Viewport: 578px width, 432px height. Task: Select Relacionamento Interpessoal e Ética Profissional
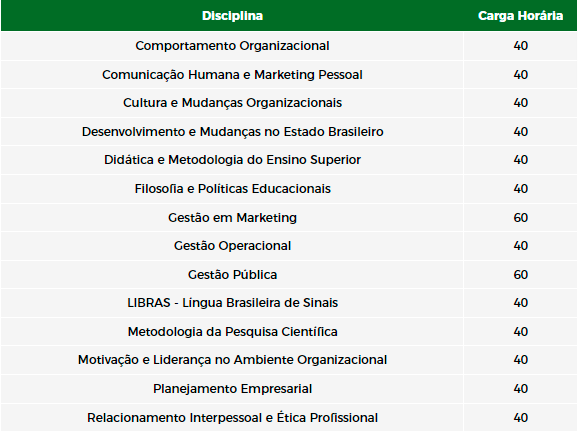click(x=232, y=418)
